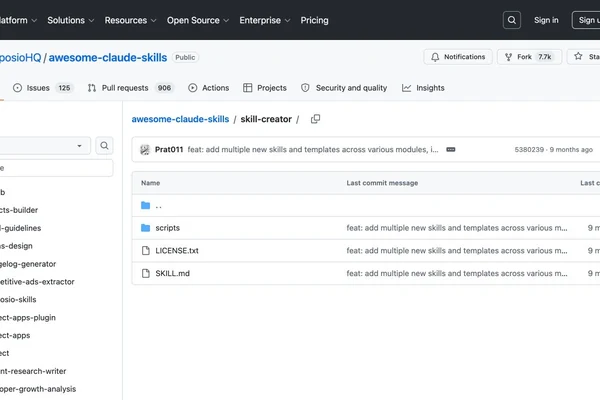
Task: Select the canvas-design tree item
Action: (x=16, y=246)
